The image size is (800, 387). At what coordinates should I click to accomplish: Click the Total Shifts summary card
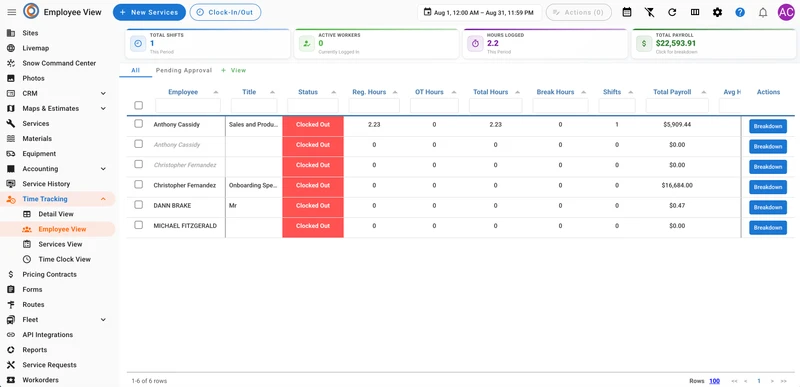[208, 44]
